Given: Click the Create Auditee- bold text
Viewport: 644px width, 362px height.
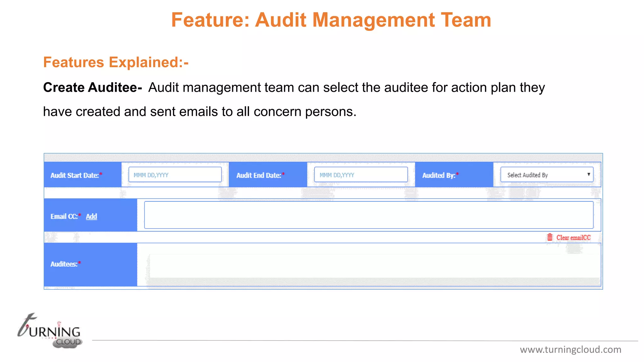Looking at the screenshot, I should coord(92,87).
